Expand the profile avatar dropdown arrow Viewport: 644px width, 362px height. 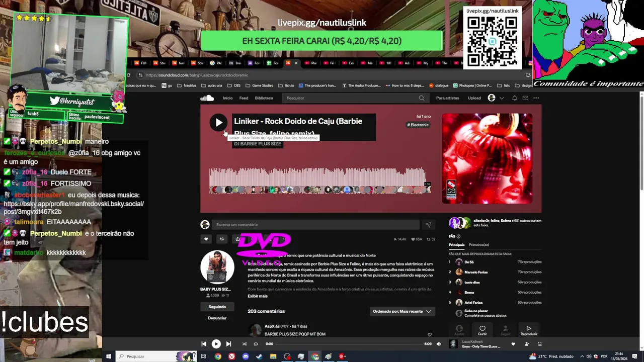[502, 98]
